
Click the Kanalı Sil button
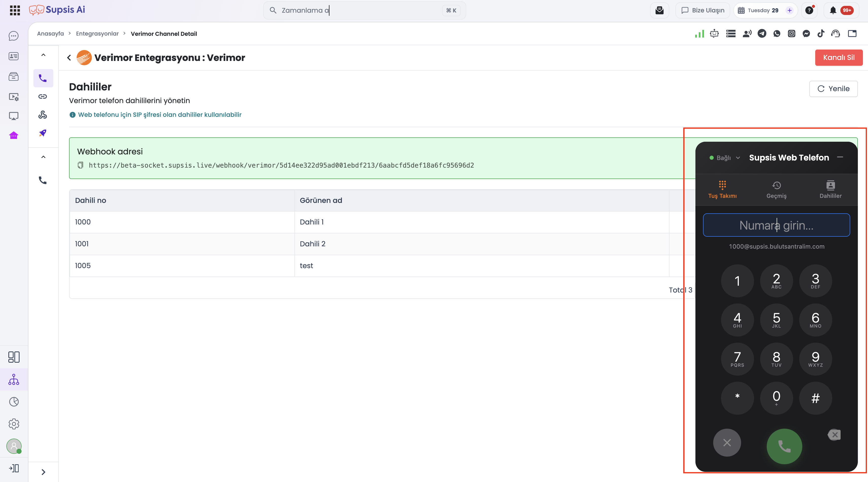(839, 58)
